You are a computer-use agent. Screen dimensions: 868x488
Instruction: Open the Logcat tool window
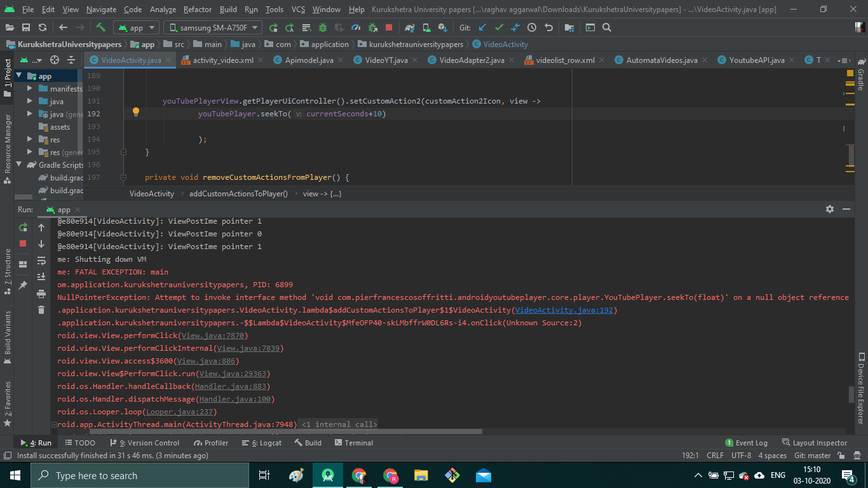click(261, 443)
